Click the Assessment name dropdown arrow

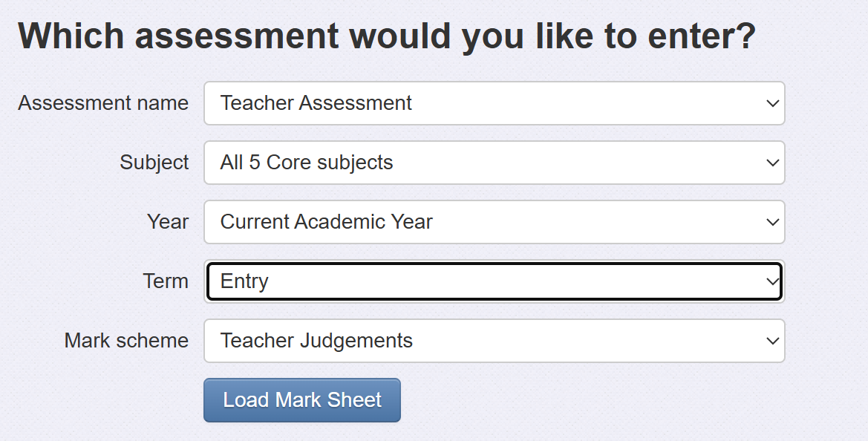772,103
